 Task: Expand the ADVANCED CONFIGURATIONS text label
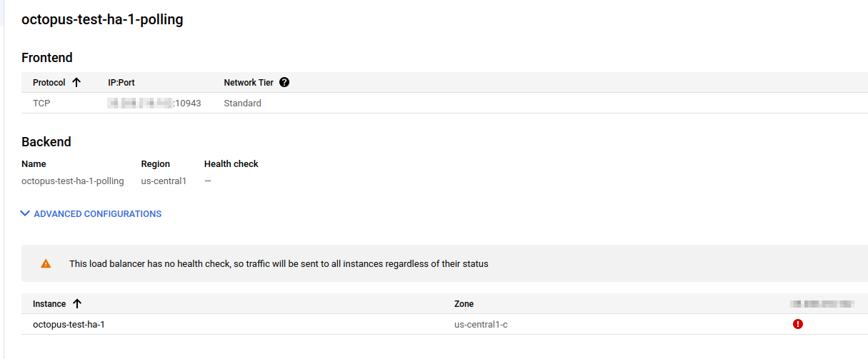[x=97, y=213]
